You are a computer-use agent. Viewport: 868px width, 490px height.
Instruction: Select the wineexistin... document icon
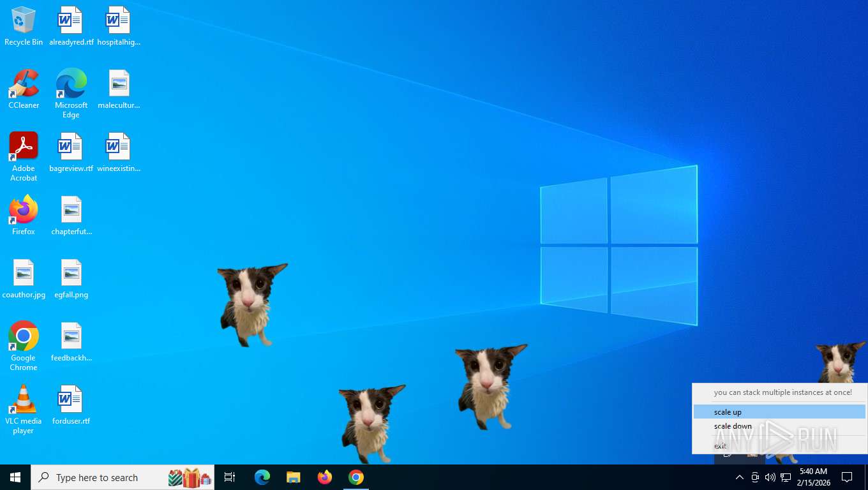(119, 153)
